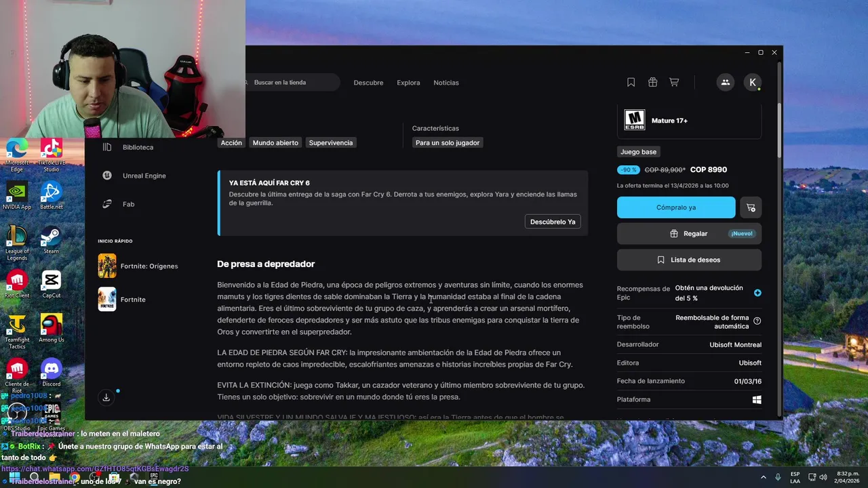The image size is (868, 488).
Task: Show hidden system tray icons chevron
Action: coord(764,477)
